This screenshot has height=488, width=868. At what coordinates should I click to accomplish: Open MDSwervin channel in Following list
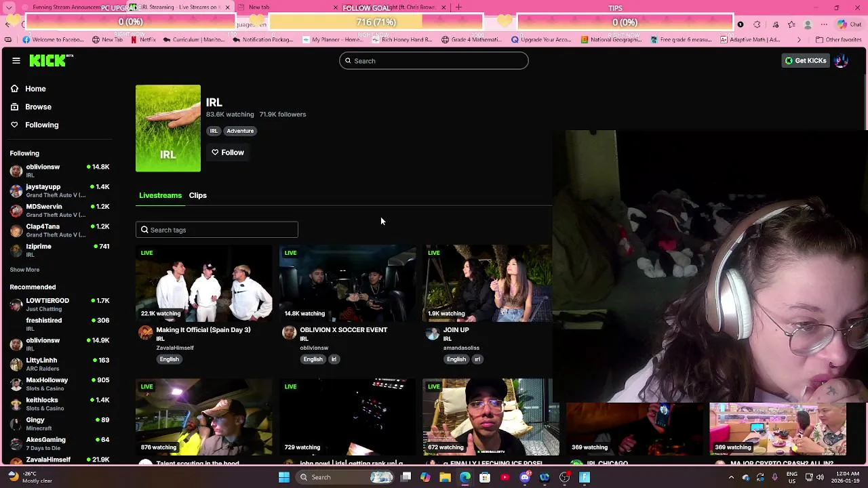pyautogui.click(x=60, y=210)
